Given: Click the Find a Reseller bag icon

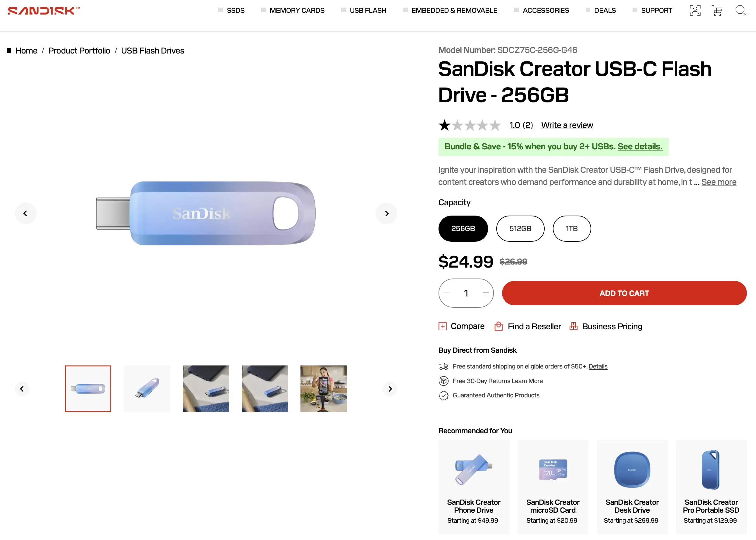Looking at the screenshot, I should 498,326.
